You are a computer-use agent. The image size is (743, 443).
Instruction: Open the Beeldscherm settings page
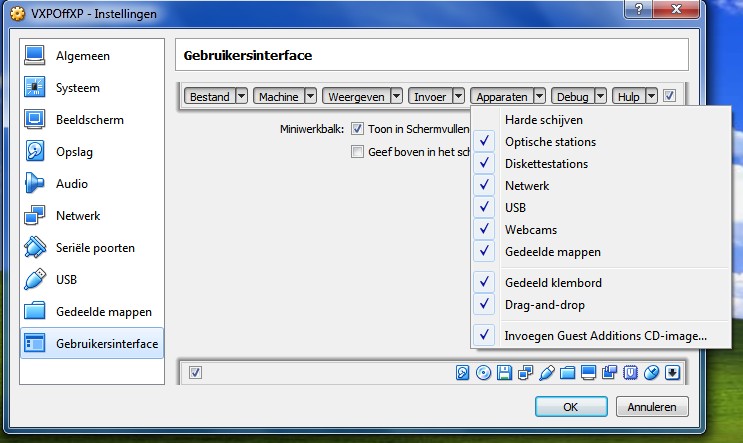coord(92,120)
